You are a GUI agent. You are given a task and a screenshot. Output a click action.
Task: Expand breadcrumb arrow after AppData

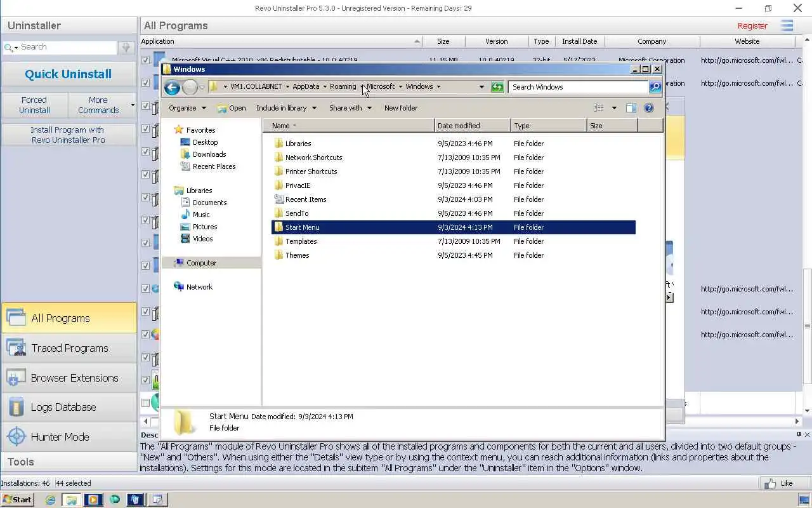point(325,87)
